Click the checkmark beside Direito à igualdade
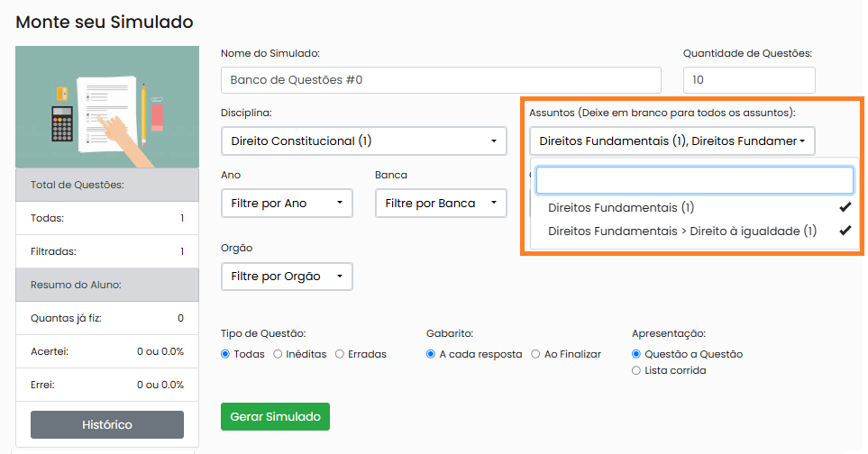 point(845,231)
